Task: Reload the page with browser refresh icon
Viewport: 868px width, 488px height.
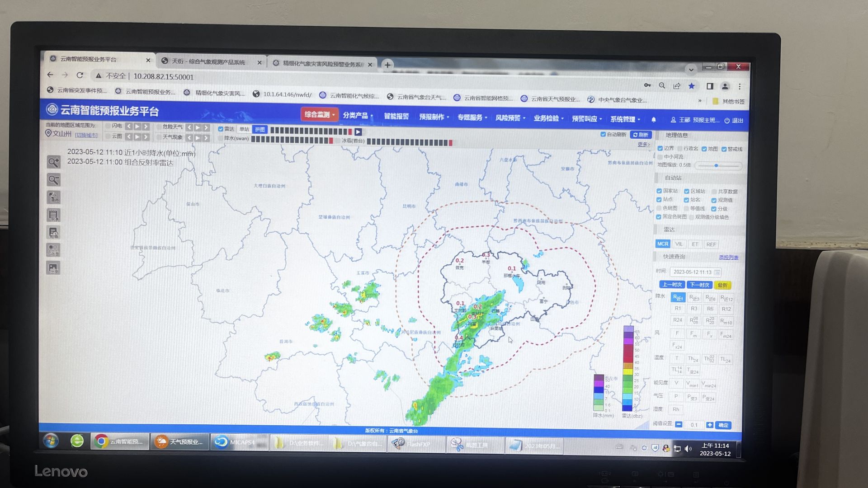Action: tap(80, 75)
